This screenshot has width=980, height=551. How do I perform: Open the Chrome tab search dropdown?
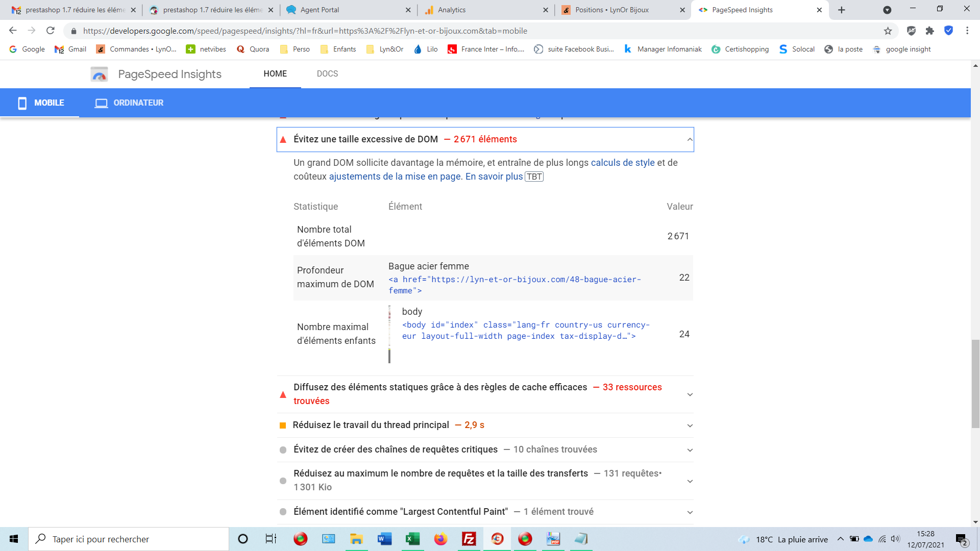pos(887,10)
